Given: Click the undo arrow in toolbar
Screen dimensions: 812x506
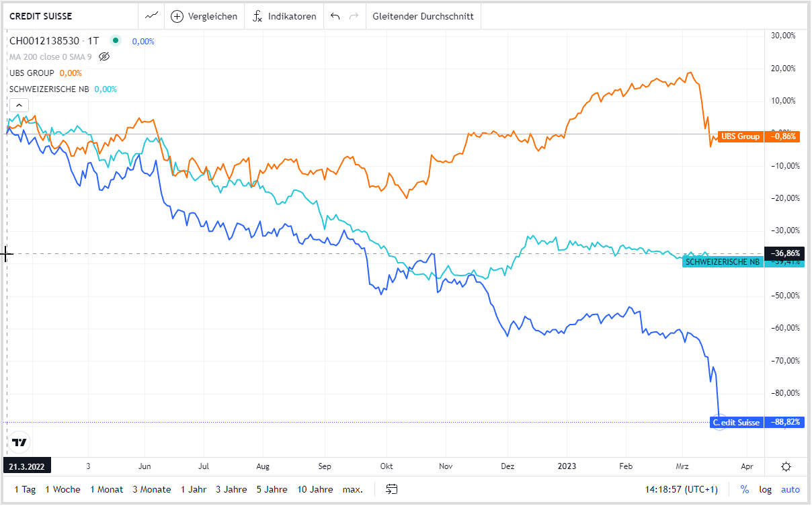Looking at the screenshot, I should click(x=335, y=16).
